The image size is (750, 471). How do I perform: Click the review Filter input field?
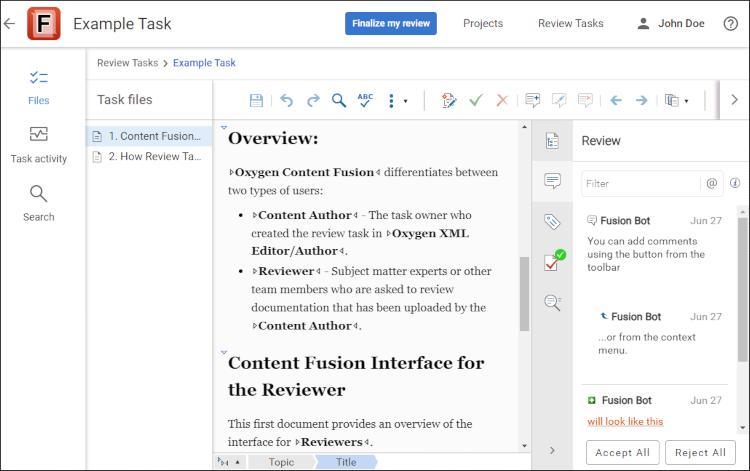point(641,184)
